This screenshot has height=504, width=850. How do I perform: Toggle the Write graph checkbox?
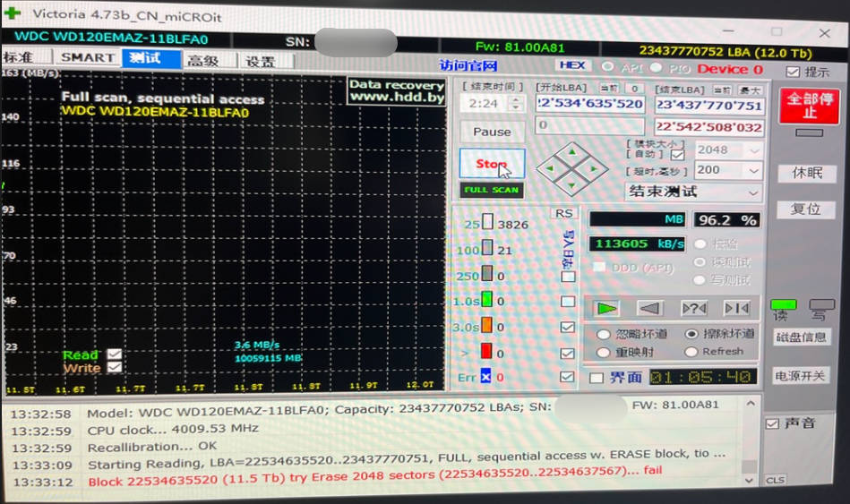[114, 367]
